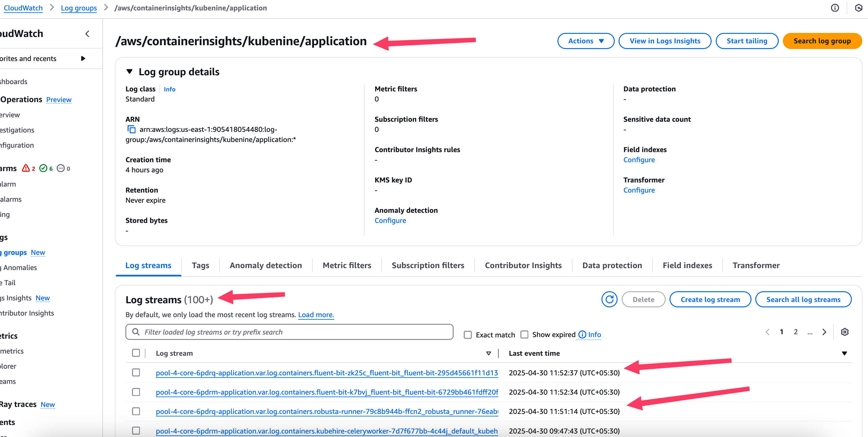Click the Load more link
The width and height of the screenshot is (868, 437).
pyautogui.click(x=316, y=314)
